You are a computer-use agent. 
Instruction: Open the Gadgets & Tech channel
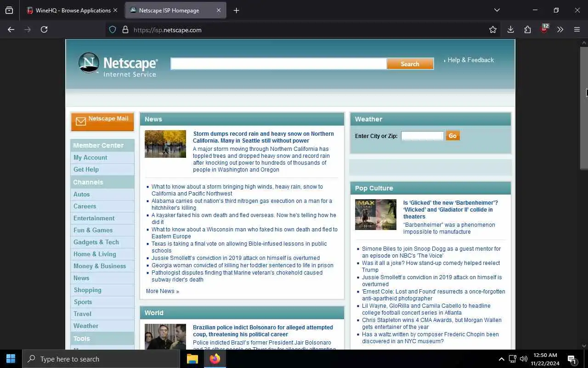click(96, 242)
